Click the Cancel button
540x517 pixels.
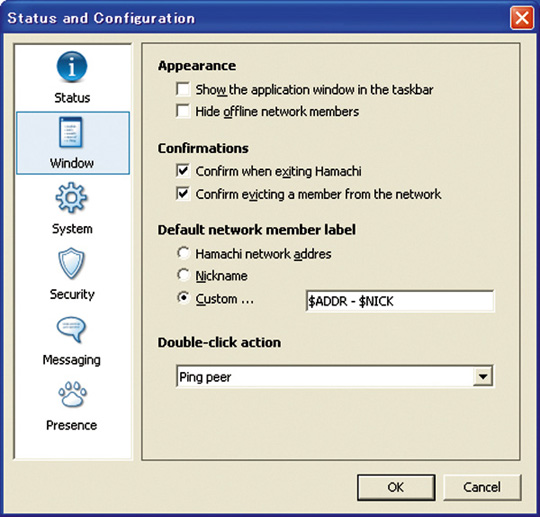click(x=482, y=487)
